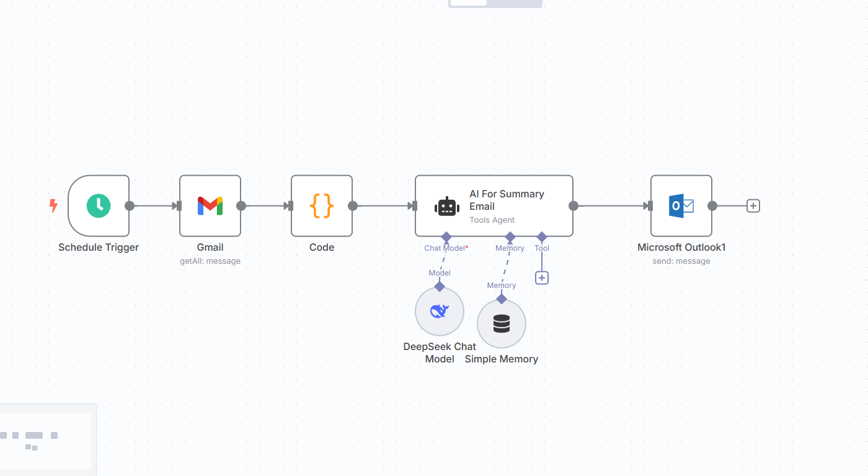Select the 'getAll: message' label under Gmail
This screenshot has height=476, width=868.
point(210,261)
